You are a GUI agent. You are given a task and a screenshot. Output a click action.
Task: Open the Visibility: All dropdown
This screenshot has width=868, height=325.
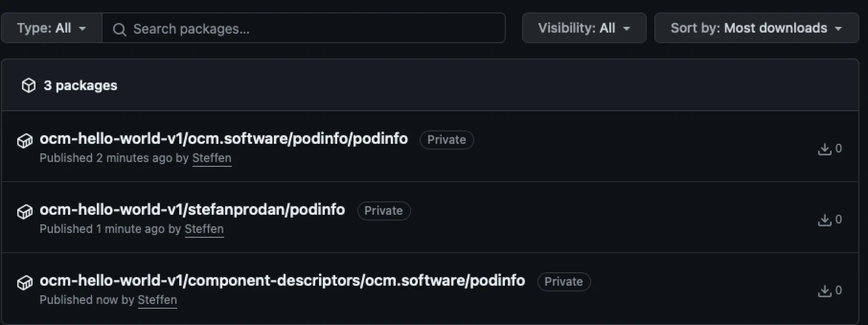tap(584, 28)
